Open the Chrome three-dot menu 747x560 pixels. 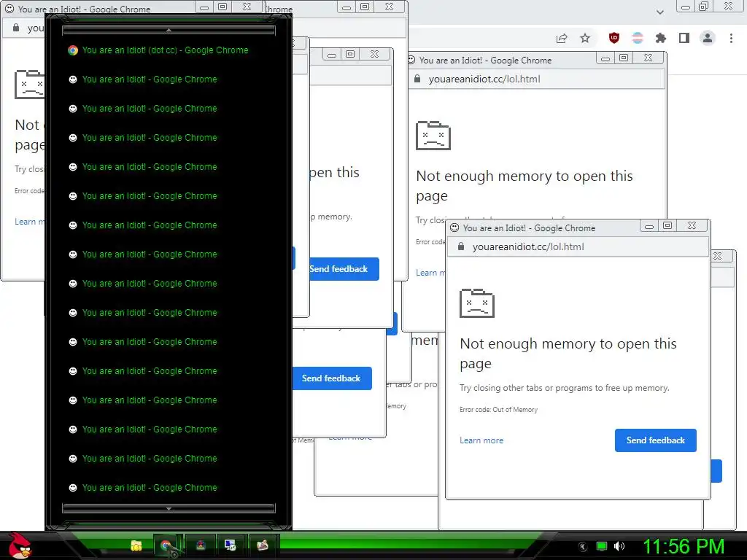[x=731, y=38]
